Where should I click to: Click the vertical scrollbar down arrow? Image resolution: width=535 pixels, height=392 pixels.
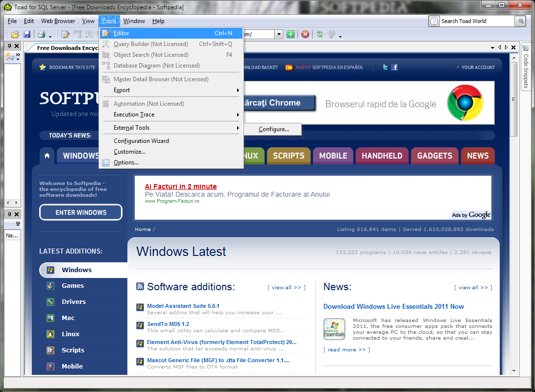514,371
